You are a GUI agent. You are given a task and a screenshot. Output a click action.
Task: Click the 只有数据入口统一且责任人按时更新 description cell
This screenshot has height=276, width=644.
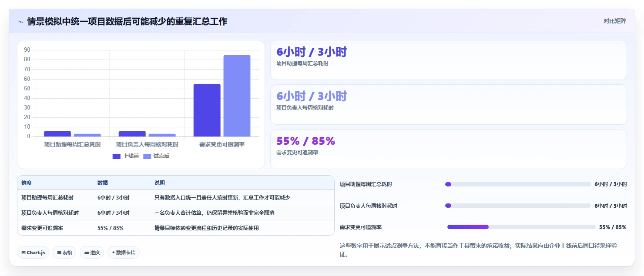[x=222, y=198]
